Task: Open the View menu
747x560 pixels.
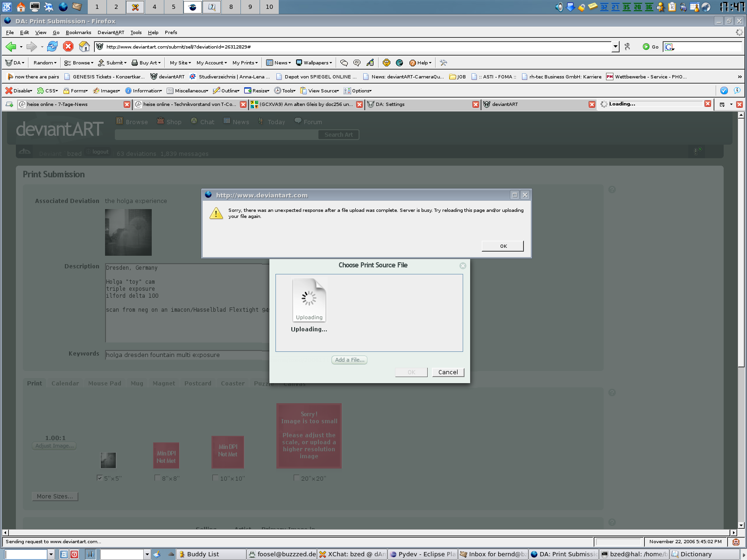Action: [x=41, y=32]
